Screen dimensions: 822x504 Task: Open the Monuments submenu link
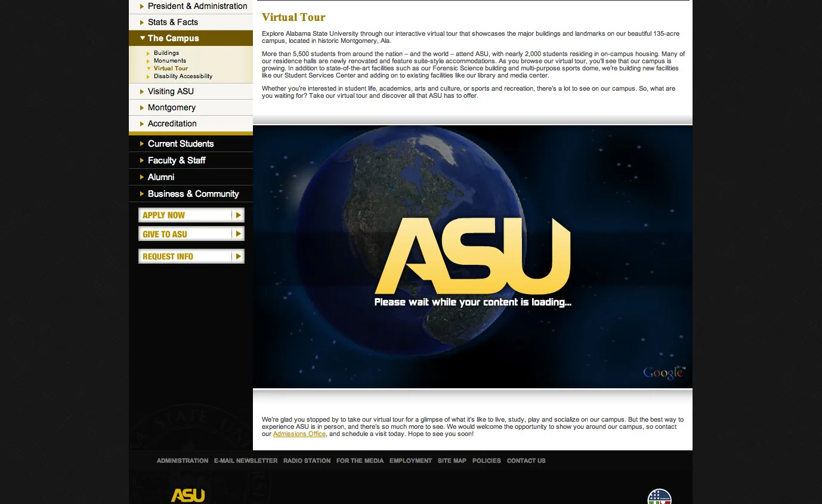pos(169,61)
